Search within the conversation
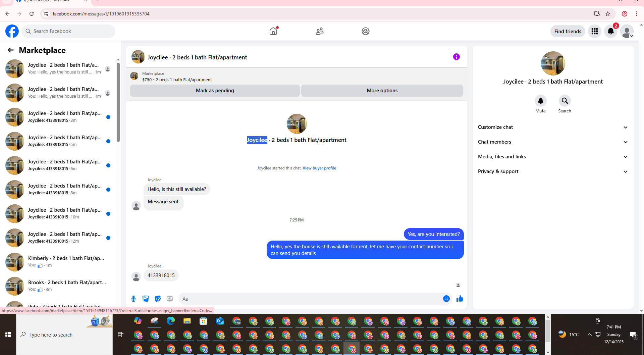This screenshot has width=644, height=355. [565, 101]
